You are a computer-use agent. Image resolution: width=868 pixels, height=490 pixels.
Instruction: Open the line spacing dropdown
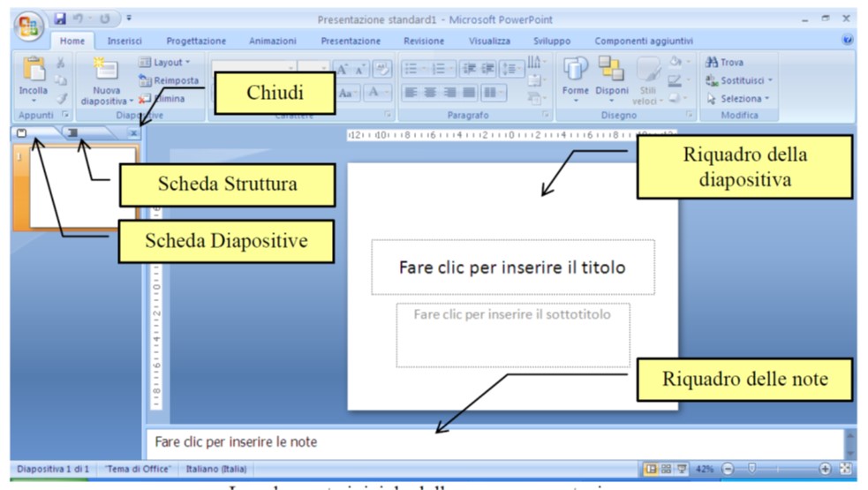(x=509, y=69)
